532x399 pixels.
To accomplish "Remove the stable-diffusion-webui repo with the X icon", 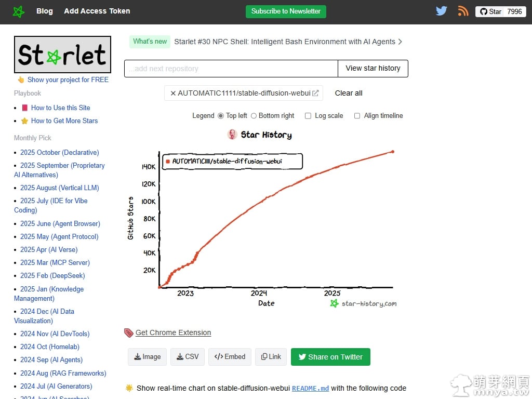I will pyautogui.click(x=173, y=94).
